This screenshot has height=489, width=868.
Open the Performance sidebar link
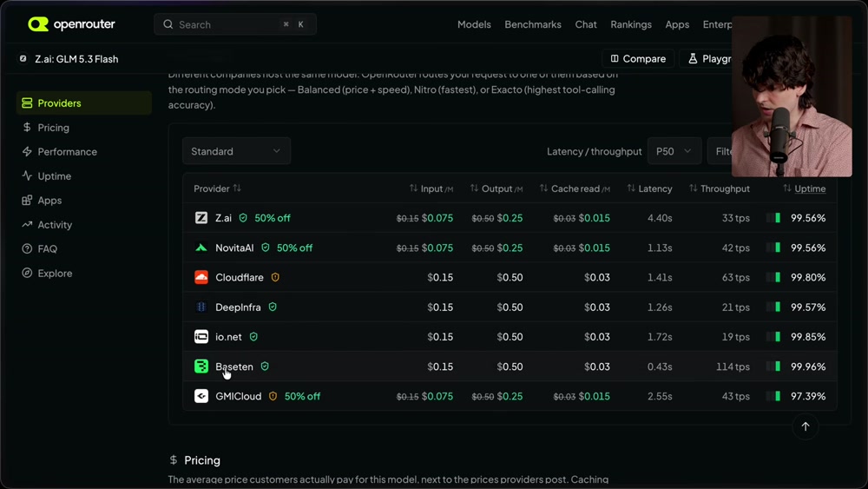[x=67, y=152]
